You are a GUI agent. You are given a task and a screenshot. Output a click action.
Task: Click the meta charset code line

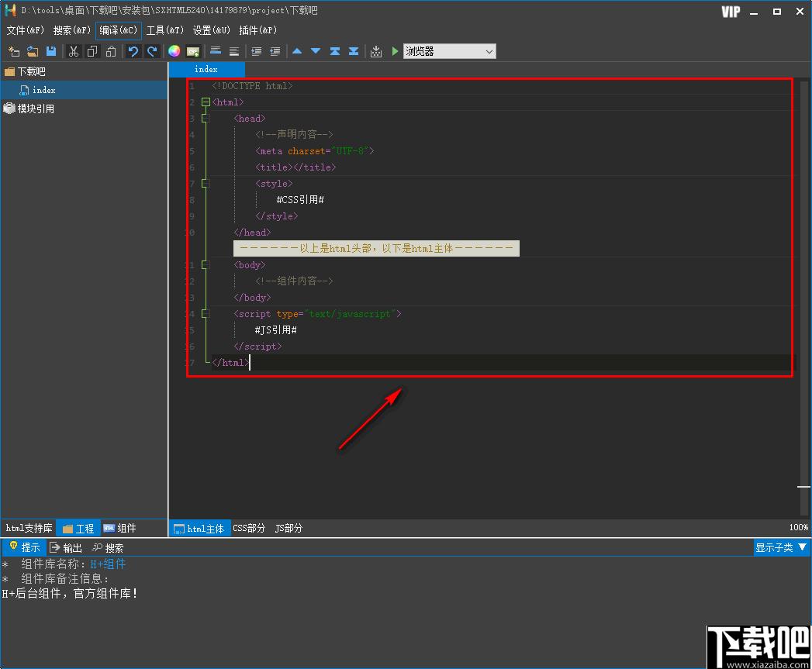[314, 150]
